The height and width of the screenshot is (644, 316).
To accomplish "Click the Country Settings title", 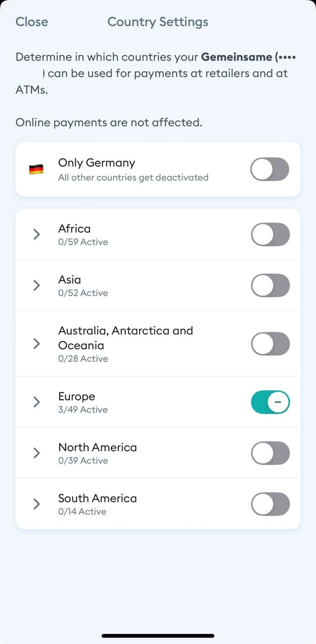I will 158,22.
